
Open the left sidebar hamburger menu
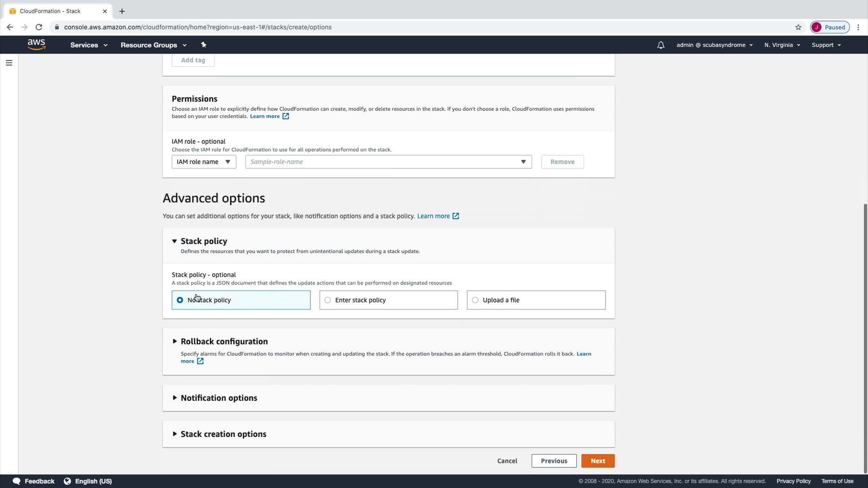click(x=9, y=63)
